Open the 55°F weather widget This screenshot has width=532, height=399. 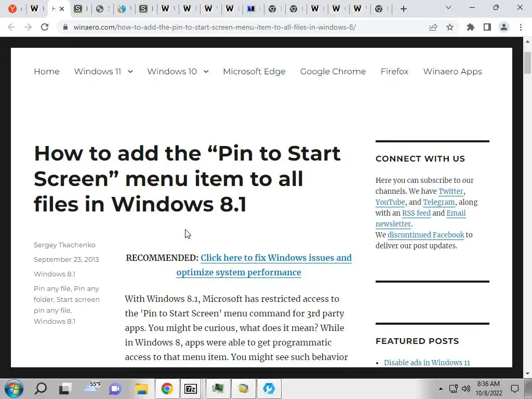[92, 388]
